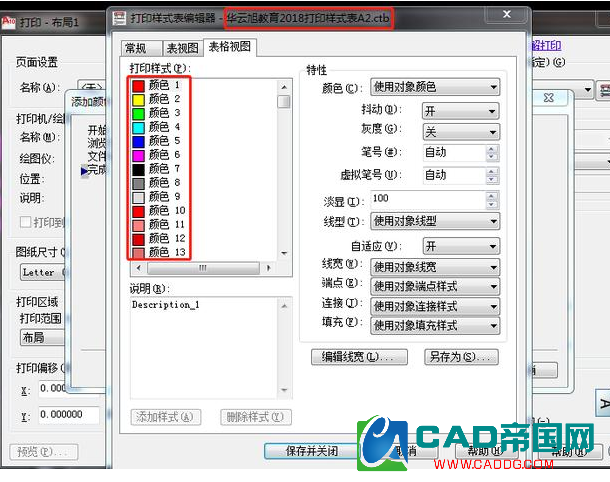Open the 端点(E) dropdown
The width and height of the screenshot is (610, 482).
(x=435, y=287)
